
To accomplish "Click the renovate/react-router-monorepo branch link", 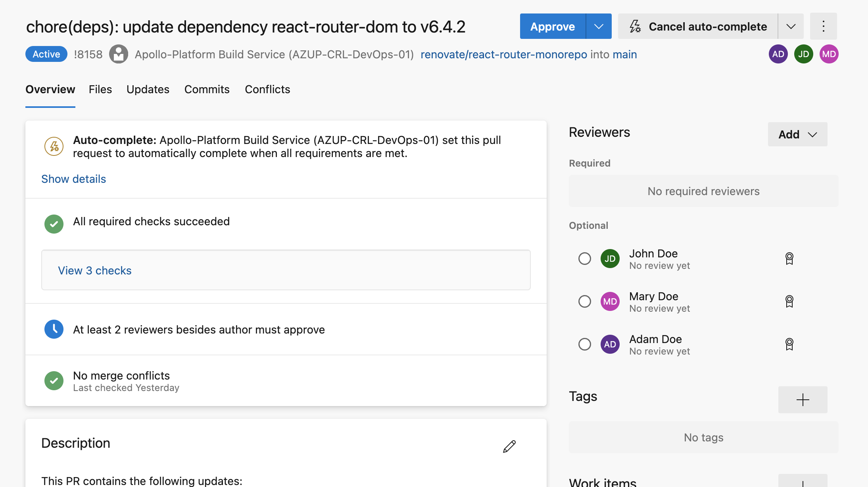I will [503, 54].
